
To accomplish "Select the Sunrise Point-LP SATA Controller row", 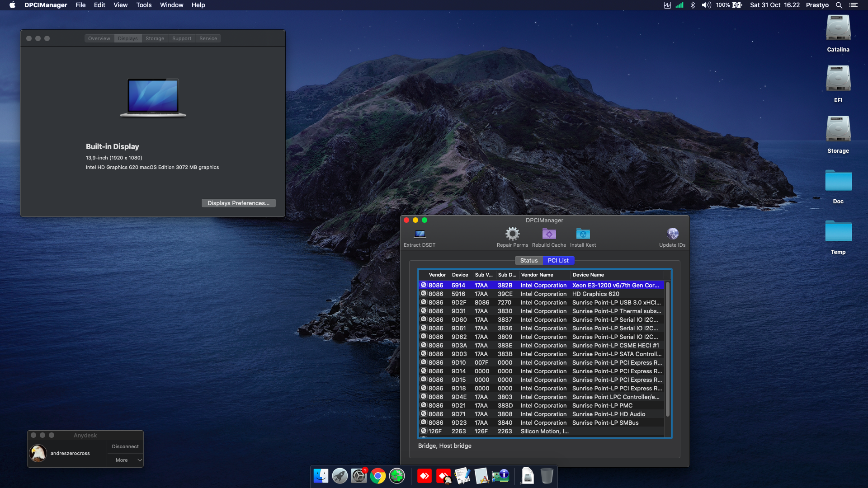I will coord(541,354).
